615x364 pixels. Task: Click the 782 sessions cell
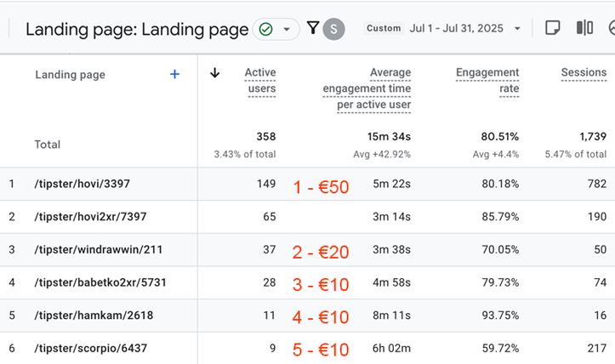point(597,184)
